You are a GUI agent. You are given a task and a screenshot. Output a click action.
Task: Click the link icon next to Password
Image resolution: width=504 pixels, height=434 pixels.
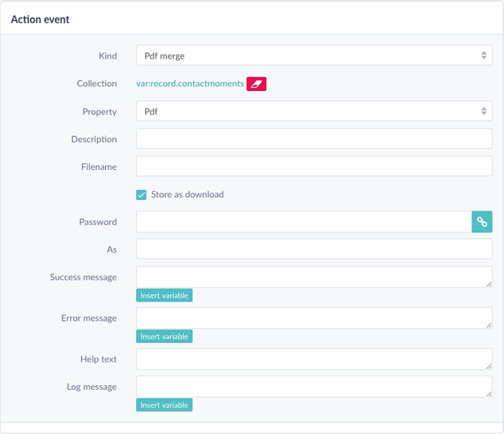(x=482, y=222)
